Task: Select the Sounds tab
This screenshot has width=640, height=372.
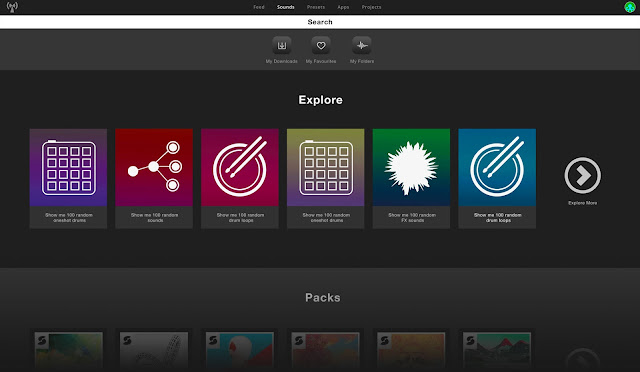Action: (286, 7)
